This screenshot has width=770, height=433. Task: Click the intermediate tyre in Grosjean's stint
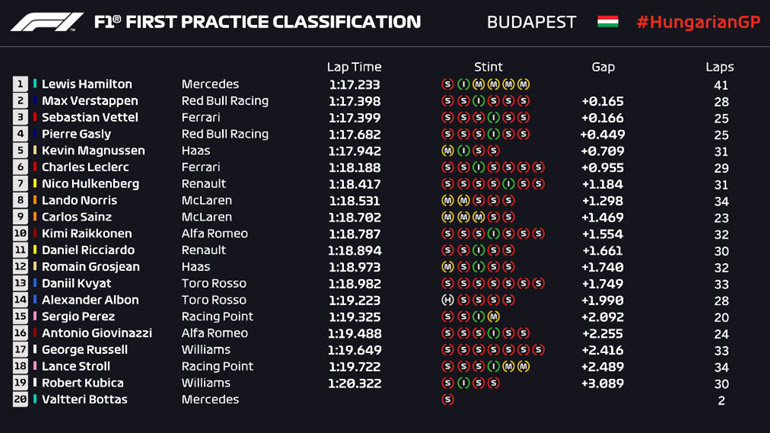[x=478, y=267]
